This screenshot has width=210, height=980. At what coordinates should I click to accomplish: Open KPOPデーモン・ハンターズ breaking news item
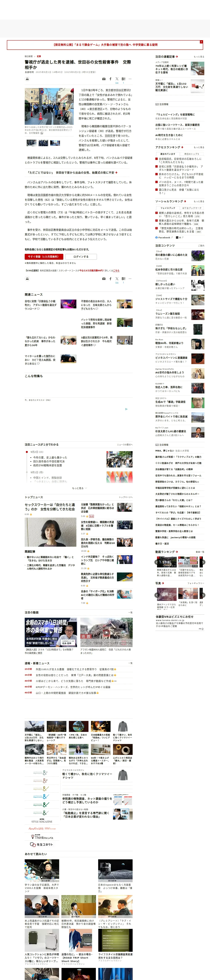(73, 687)
